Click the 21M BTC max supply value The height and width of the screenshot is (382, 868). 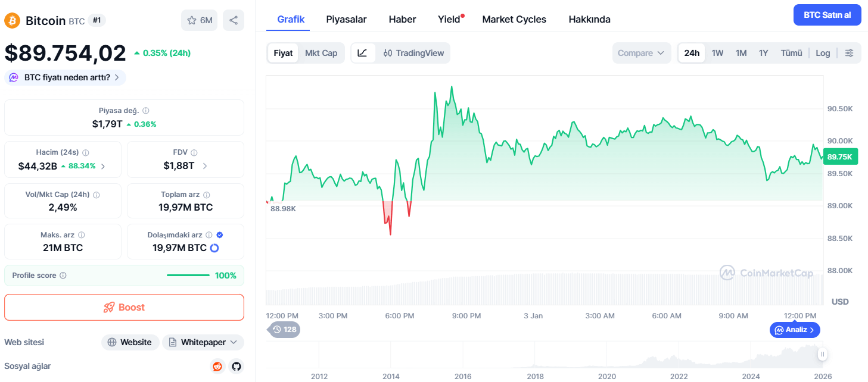pos(63,248)
